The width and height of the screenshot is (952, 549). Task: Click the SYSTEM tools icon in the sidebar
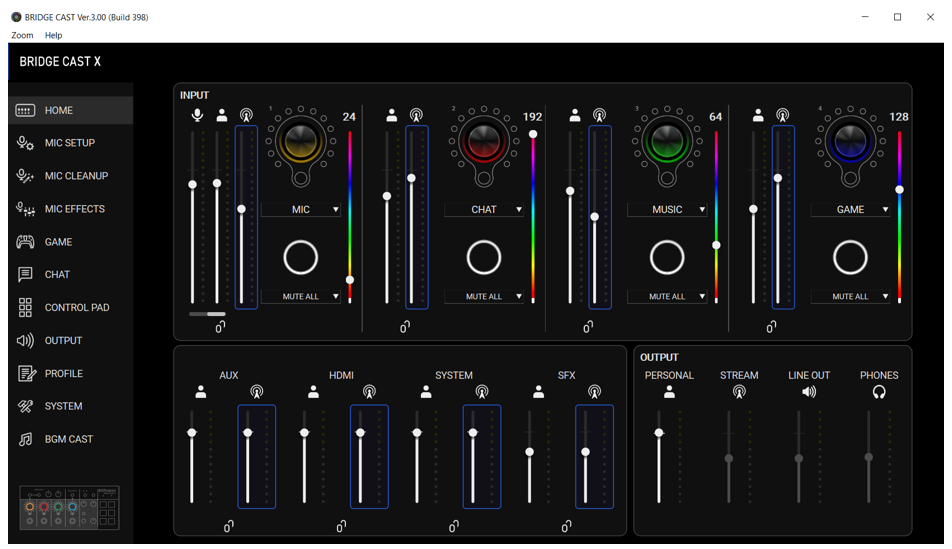tap(25, 406)
